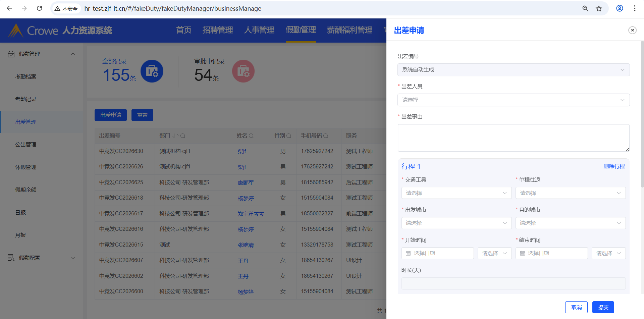Select an option in 单程往返 dropdown
Screen dimensions: 644x319
pyautogui.click(x=570, y=193)
